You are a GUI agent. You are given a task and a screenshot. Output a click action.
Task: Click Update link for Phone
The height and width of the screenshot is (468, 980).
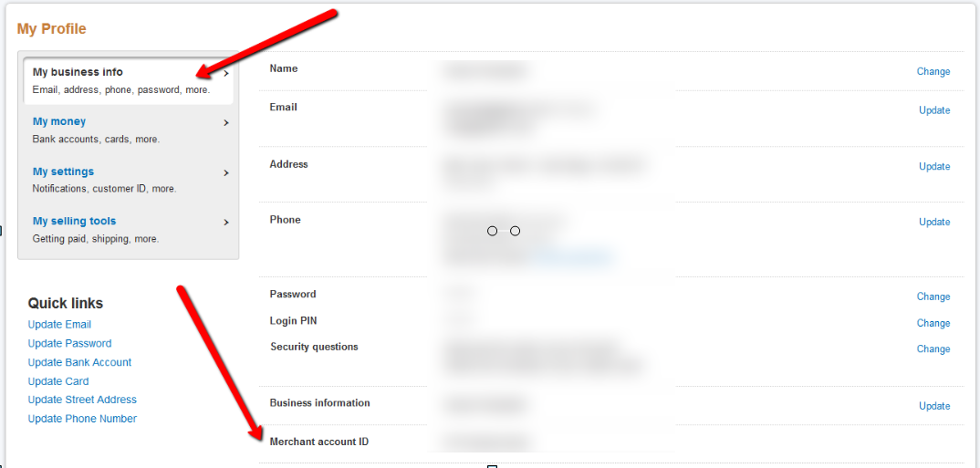pos(934,222)
